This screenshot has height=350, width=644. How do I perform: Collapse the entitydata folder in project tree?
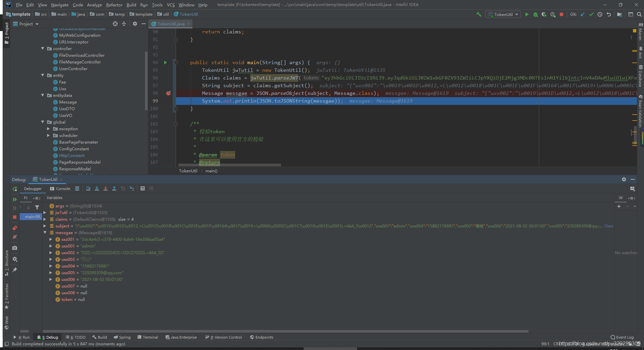click(43, 96)
